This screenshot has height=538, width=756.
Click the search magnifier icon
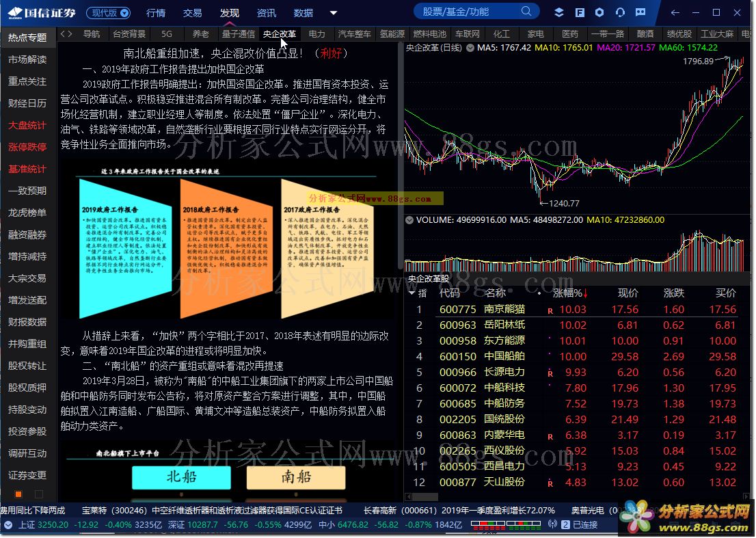point(526,11)
